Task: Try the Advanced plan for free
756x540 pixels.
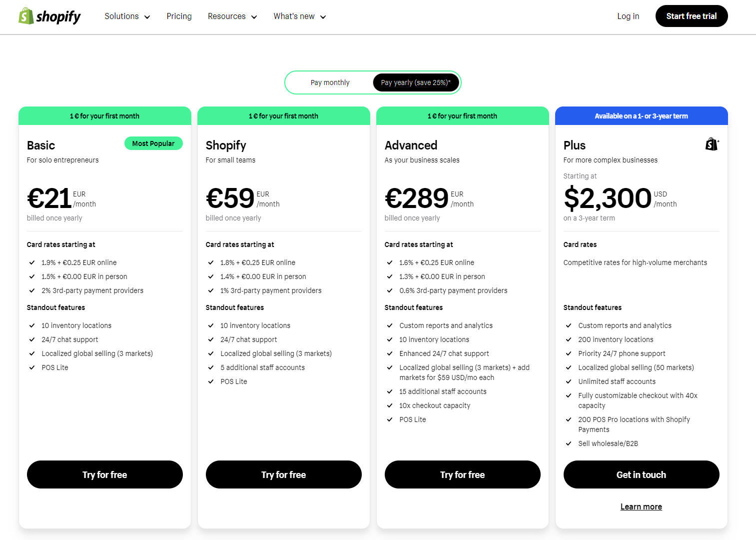Action: click(462, 474)
